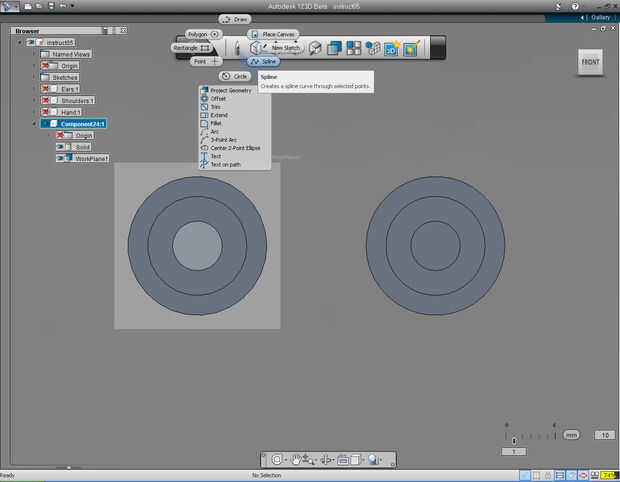Open the Gallery panel

pyautogui.click(x=599, y=17)
